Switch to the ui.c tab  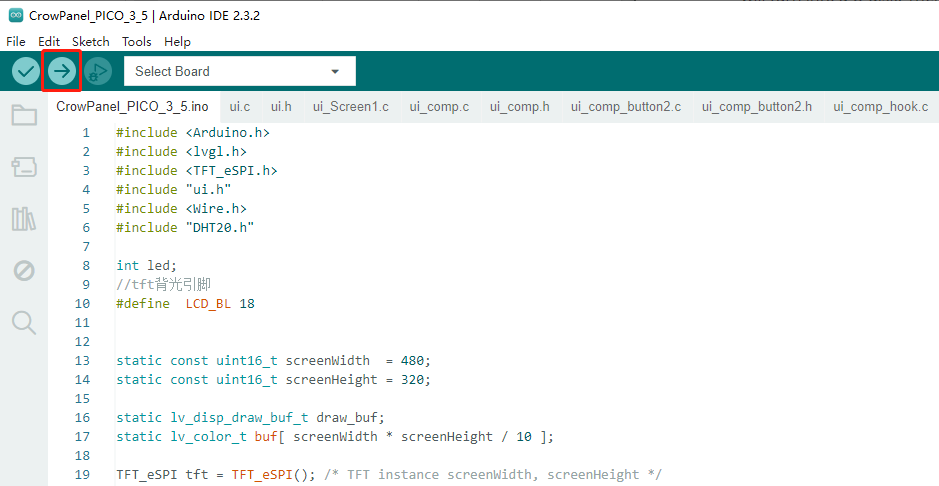240,107
